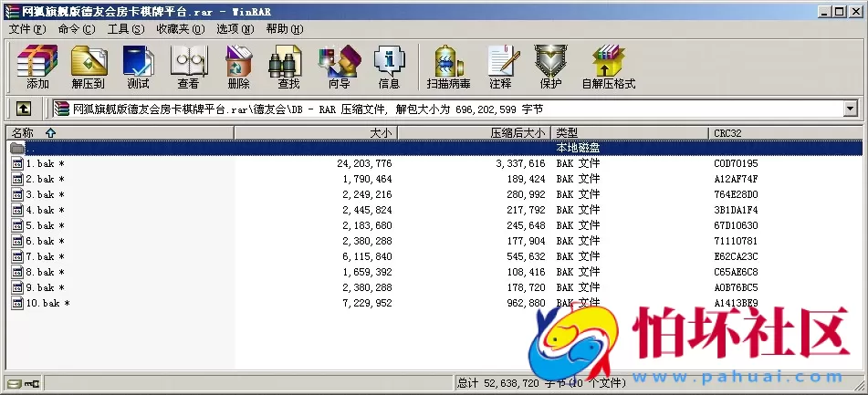Click CRC32 value 3B1DA1F4
Viewport: 868px width, 395px height.
(736, 210)
